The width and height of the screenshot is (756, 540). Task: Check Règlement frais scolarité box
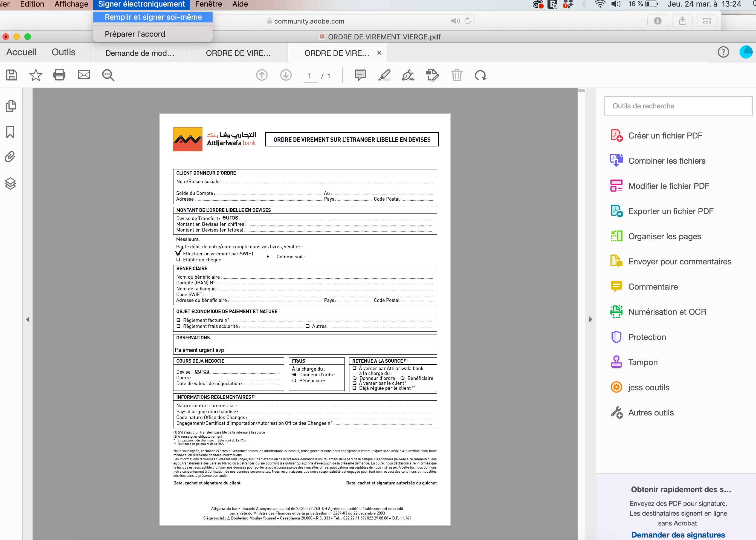pyautogui.click(x=178, y=326)
